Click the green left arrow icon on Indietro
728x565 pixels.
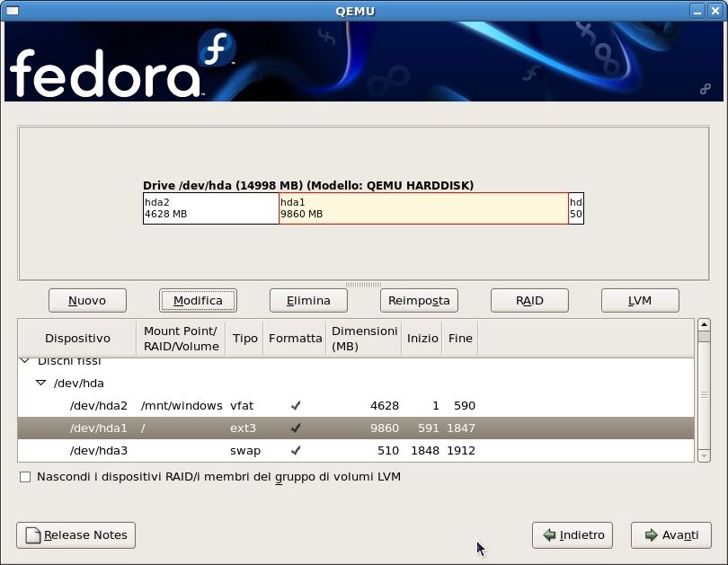[549, 534]
